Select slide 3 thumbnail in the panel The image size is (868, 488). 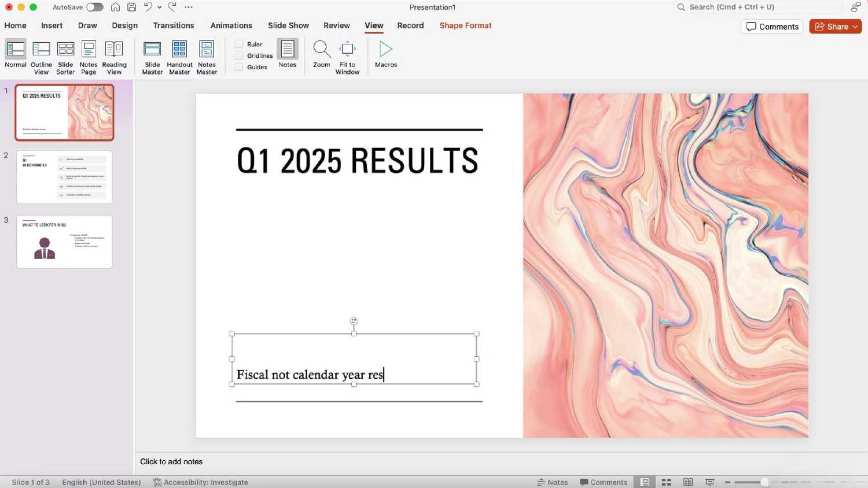coord(64,242)
